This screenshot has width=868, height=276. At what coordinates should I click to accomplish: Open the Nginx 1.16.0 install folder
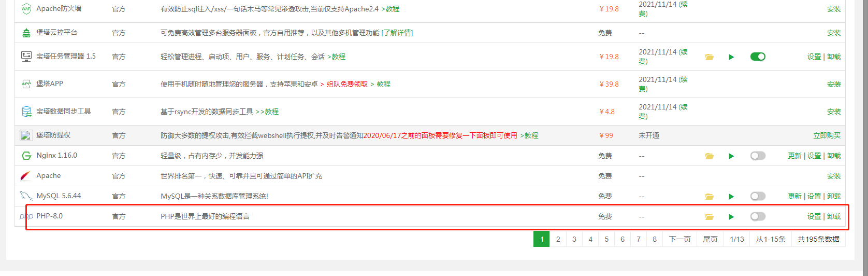710,156
